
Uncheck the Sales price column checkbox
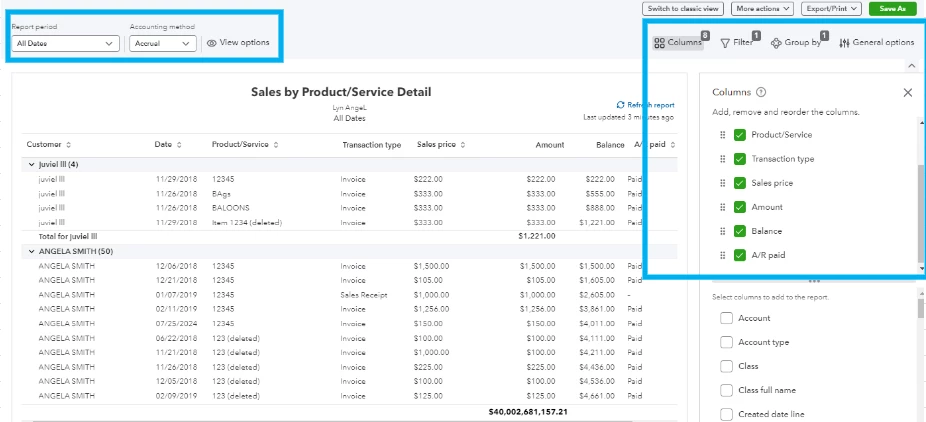tap(739, 184)
